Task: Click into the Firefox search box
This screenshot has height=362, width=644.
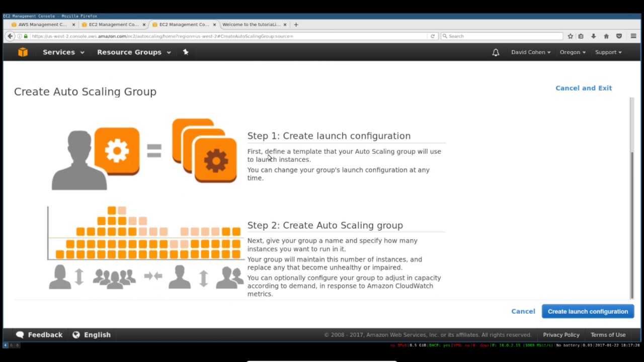Action: 502,36
